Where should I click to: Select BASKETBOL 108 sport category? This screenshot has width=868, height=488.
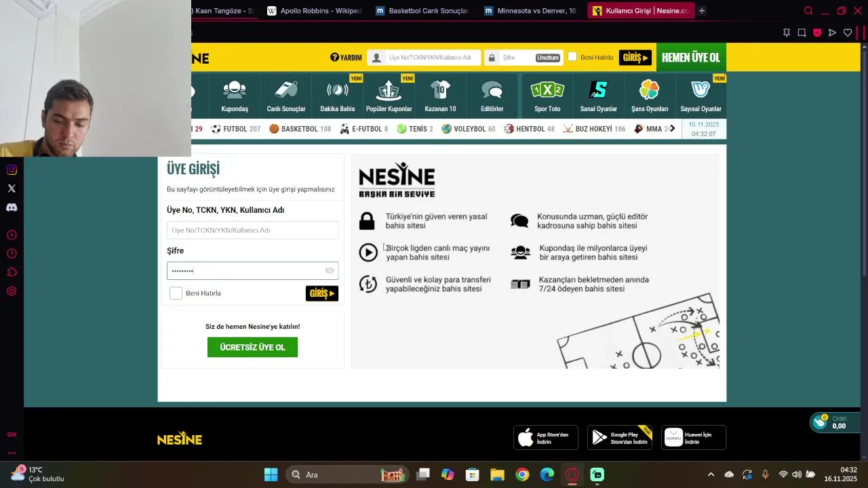[x=300, y=129]
